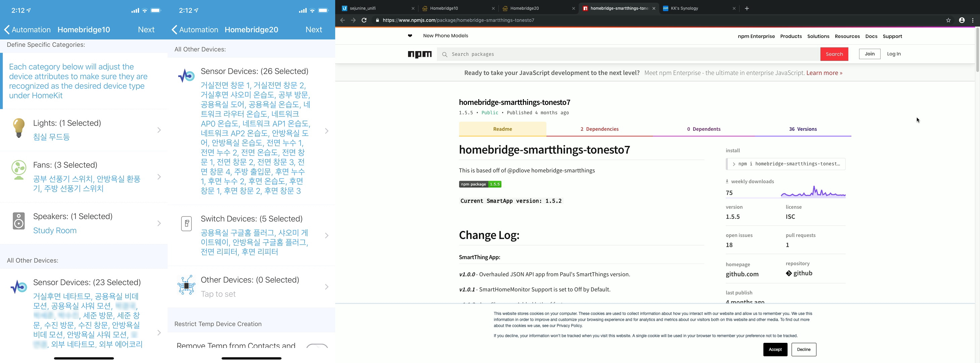Screen dimensions: 980x363
Task: Click the Learn more enterprise link
Action: click(824, 73)
